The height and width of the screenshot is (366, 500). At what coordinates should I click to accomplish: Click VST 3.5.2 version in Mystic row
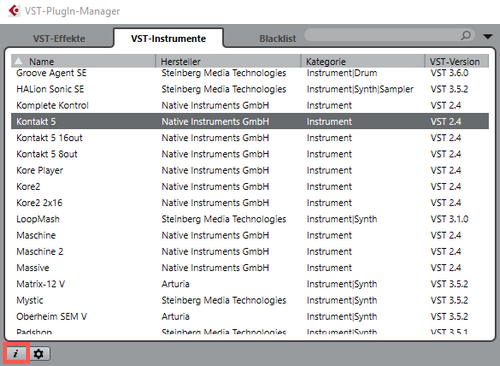pyautogui.click(x=449, y=300)
